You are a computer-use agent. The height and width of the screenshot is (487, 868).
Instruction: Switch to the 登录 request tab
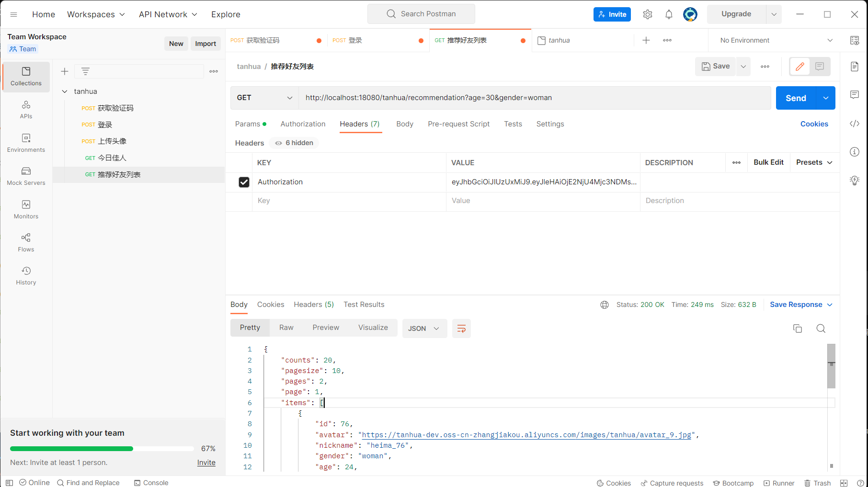tap(377, 40)
